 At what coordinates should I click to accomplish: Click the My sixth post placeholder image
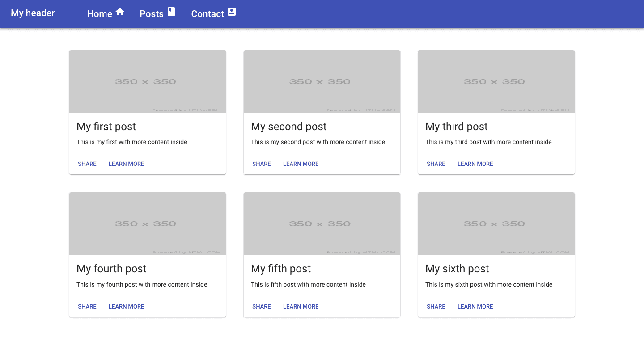[x=496, y=224]
